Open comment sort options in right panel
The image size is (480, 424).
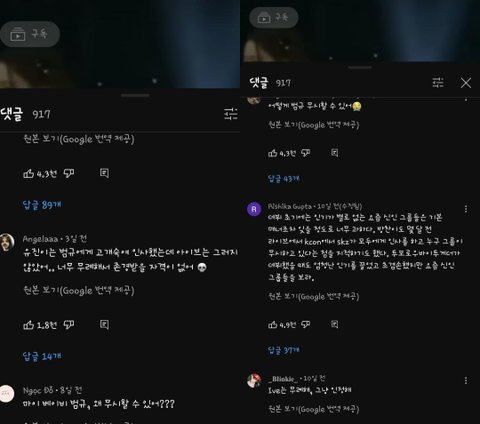pos(438,82)
